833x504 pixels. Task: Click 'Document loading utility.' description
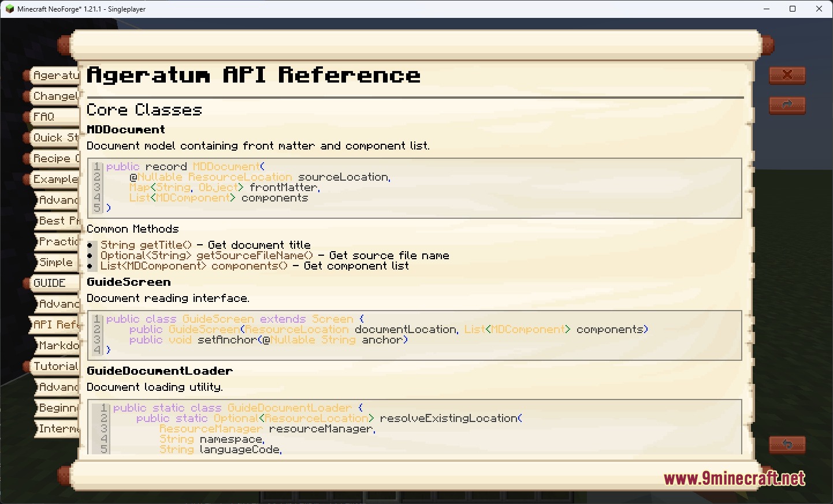[x=155, y=387]
